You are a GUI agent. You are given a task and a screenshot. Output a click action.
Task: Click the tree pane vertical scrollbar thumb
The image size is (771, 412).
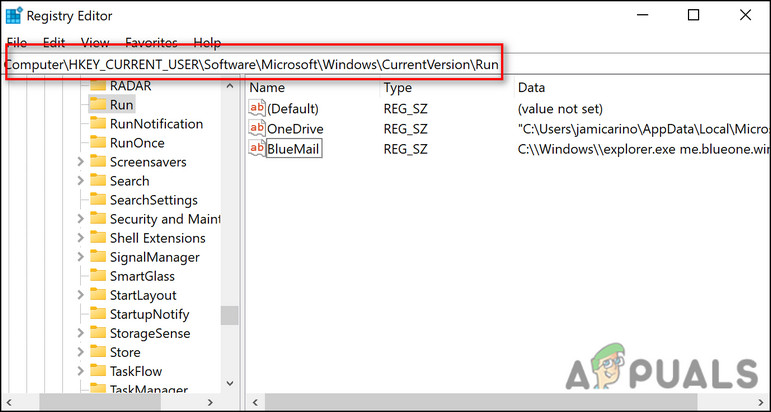coord(230,315)
